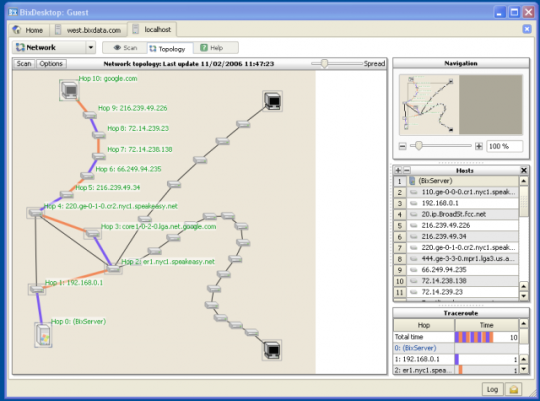This screenshot has height=401, width=540.
Task: Select the Total time traceroute row
Action: tap(456, 337)
